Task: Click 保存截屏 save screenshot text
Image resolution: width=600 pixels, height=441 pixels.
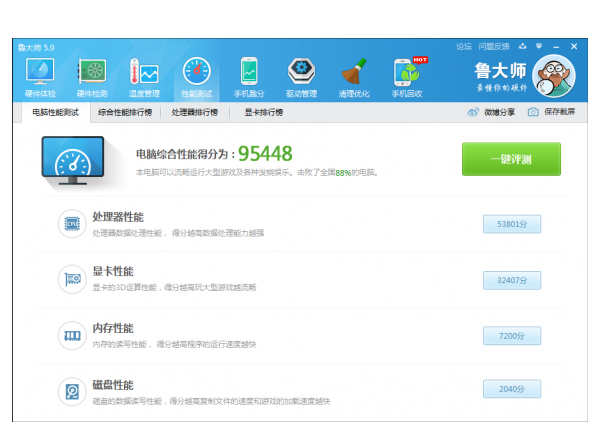Action: coord(559,111)
